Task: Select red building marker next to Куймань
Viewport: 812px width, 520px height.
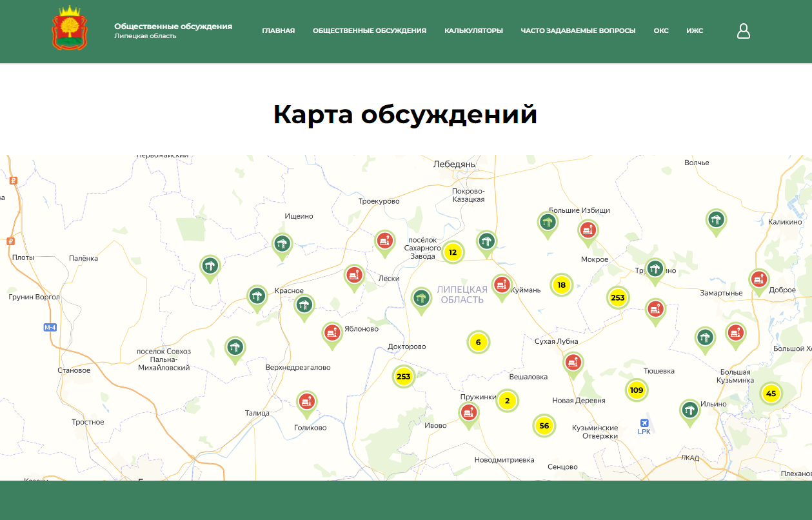Action: click(502, 288)
